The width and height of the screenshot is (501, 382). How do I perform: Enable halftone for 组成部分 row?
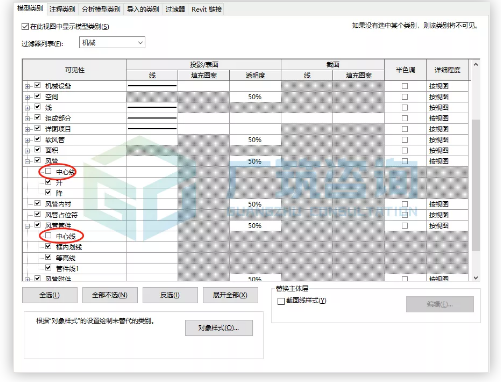click(405, 118)
